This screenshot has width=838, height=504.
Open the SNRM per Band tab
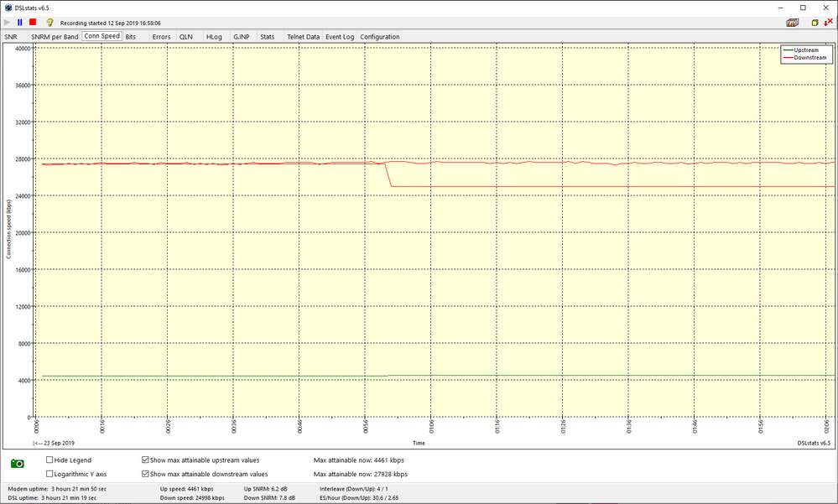click(x=55, y=37)
